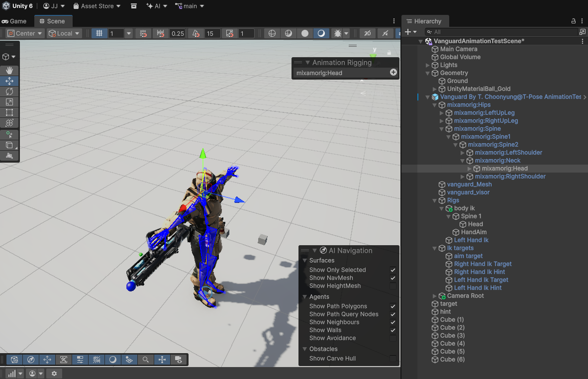The height and width of the screenshot is (379, 588).
Task: Enable Show Carve Hull
Action: [x=392, y=359]
